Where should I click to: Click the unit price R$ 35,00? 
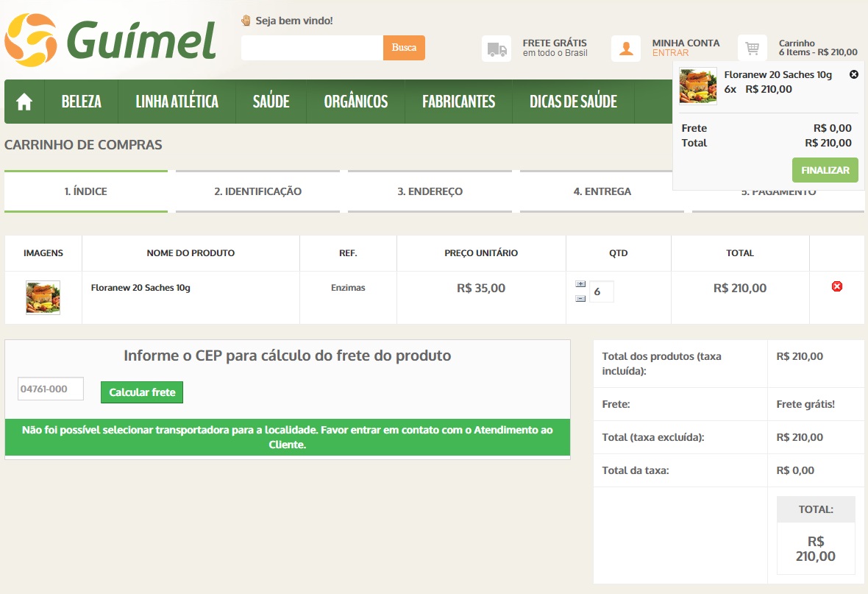[x=481, y=288]
